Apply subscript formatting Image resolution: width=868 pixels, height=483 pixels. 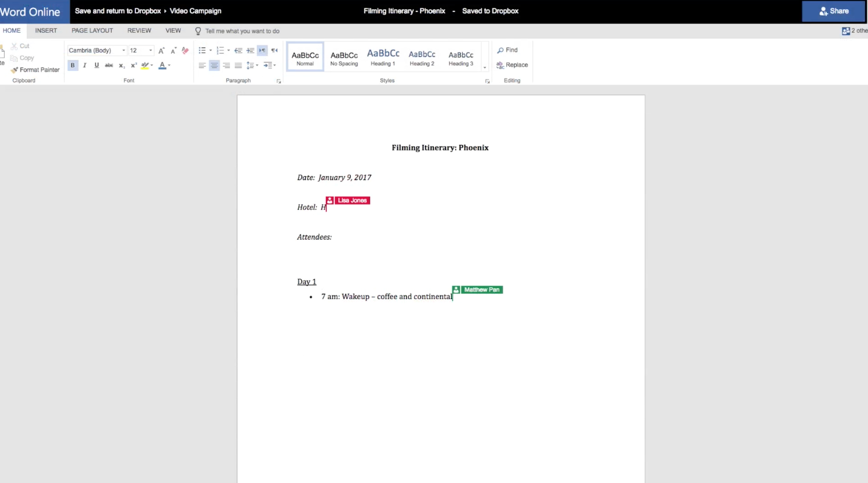121,66
